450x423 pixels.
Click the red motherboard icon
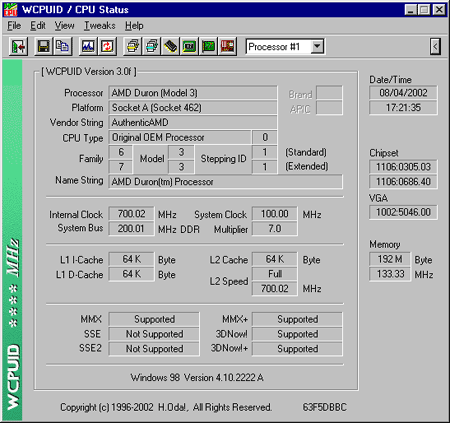click(228, 46)
